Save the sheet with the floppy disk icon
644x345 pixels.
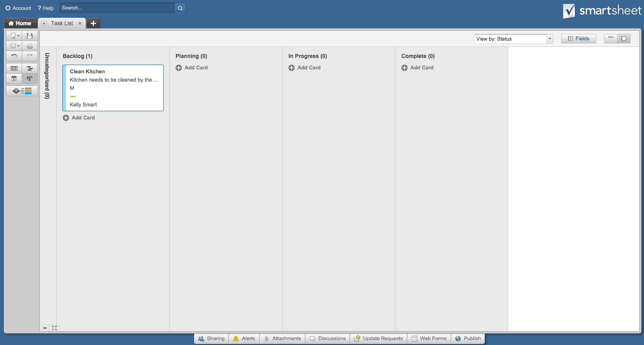(30, 35)
